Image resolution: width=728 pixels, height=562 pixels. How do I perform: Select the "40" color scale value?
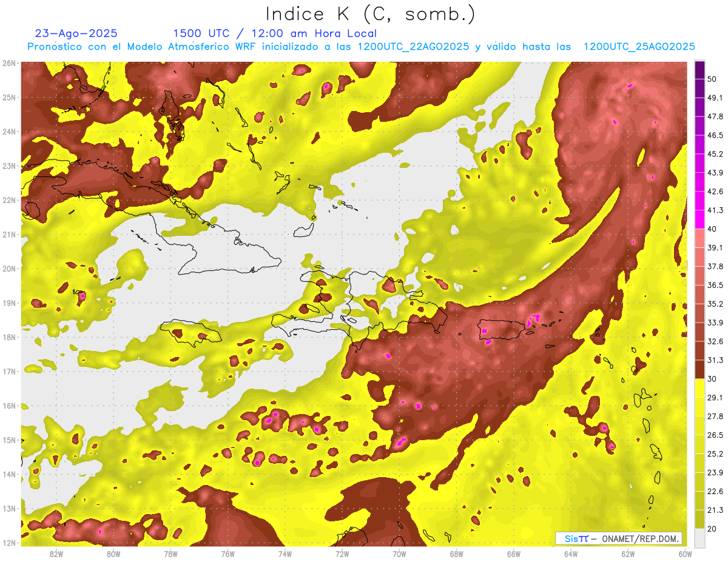click(712, 229)
